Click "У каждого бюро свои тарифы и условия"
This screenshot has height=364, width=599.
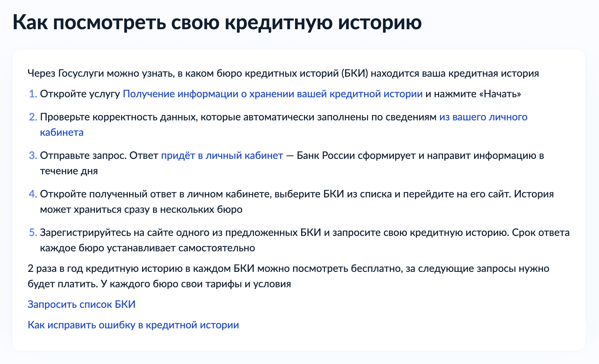[196, 284]
